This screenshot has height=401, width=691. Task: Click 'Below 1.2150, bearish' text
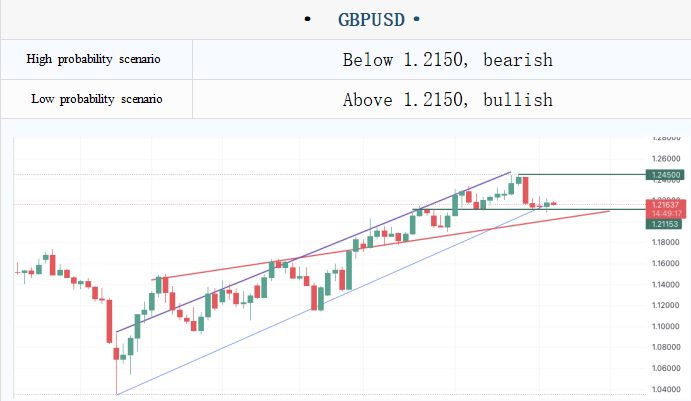click(x=447, y=60)
